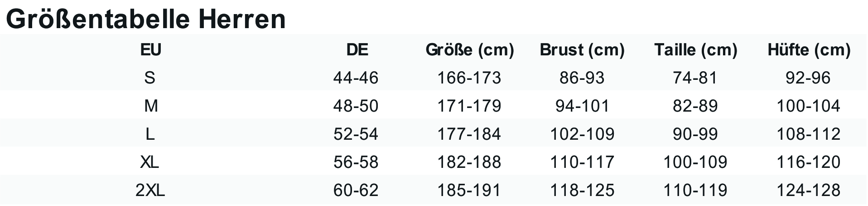The height and width of the screenshot is (206, 868).
Task: Select the DE column header
Action: [357, 50]
